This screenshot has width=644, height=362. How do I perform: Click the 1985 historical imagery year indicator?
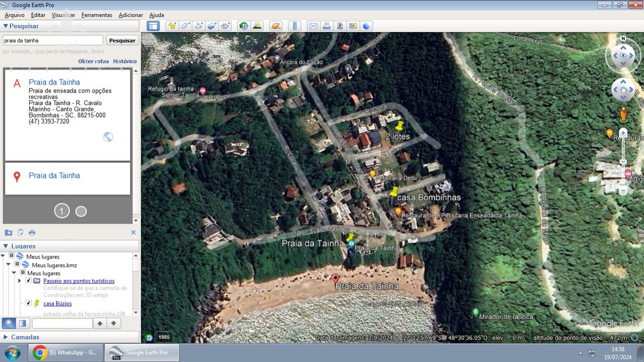point(164,337)
